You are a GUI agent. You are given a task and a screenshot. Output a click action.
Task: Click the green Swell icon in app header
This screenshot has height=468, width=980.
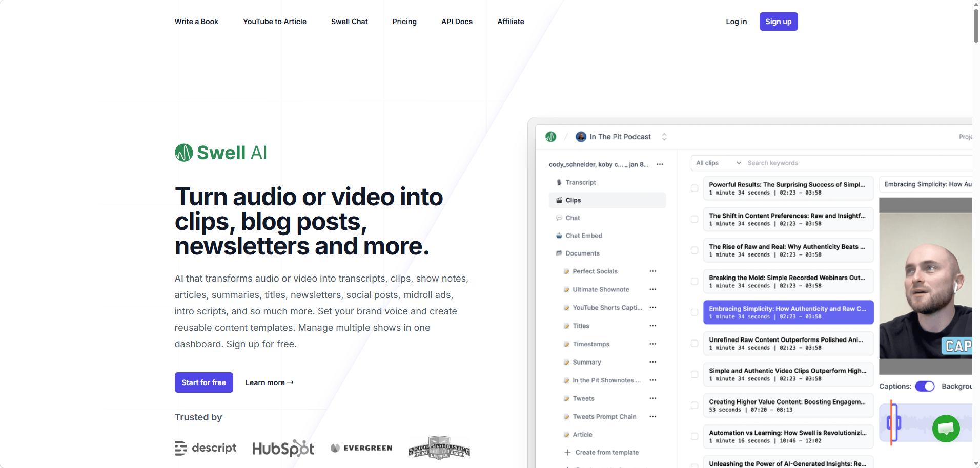click(x=551, y=137)
